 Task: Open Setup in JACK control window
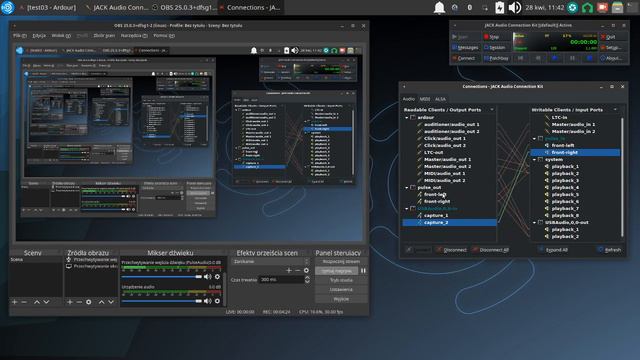(613, 47)
